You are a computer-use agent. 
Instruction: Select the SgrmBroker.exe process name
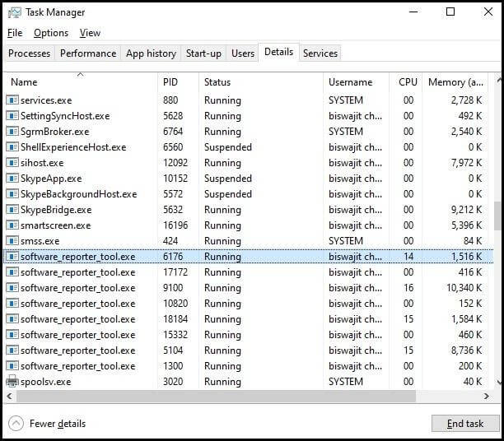(x=55, y=132)
